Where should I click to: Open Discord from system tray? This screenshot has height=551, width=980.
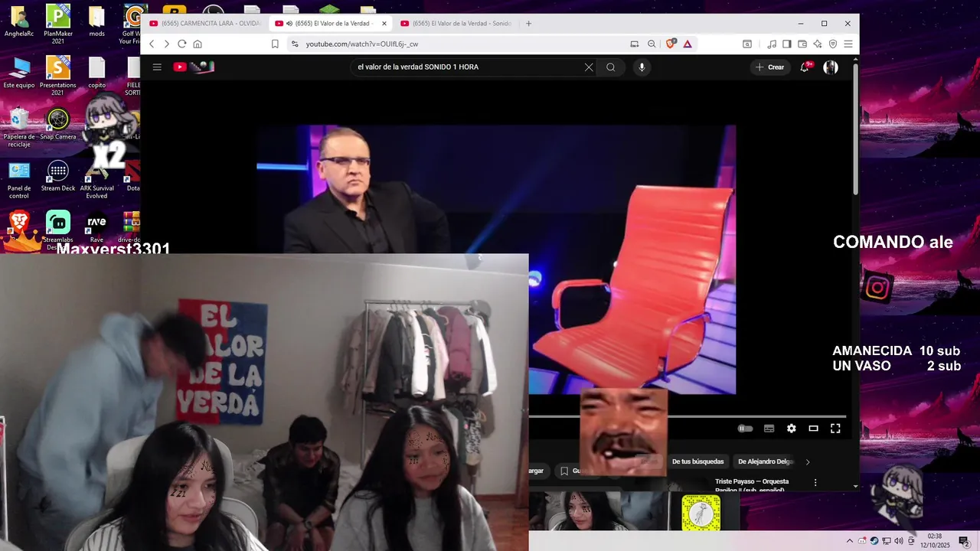tap(862, 541)
